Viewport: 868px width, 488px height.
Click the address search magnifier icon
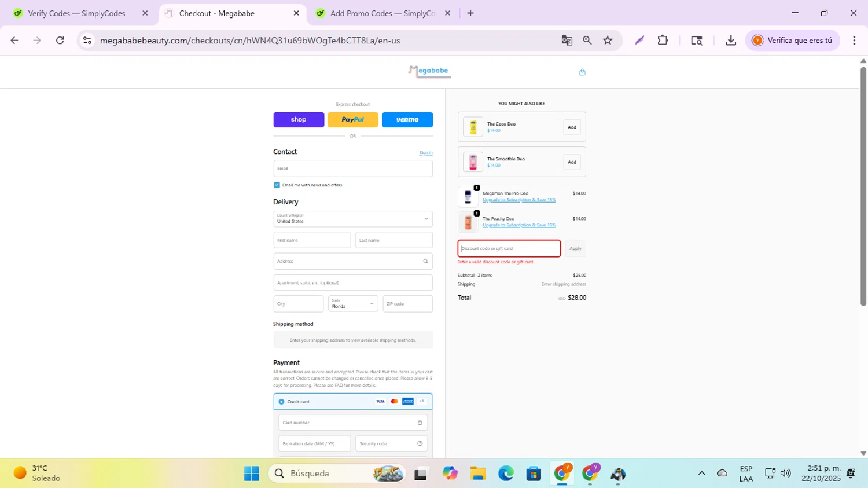[425, 261]
